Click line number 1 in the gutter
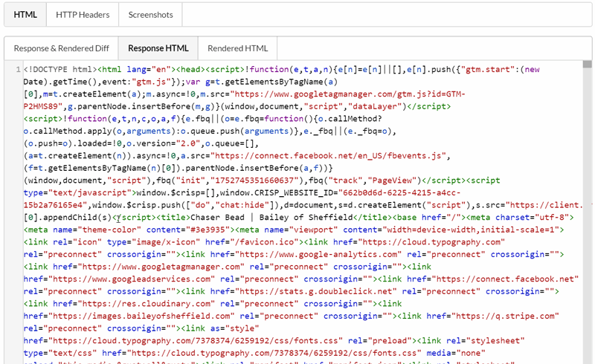595x364 pixels. [x=18, y=69]
